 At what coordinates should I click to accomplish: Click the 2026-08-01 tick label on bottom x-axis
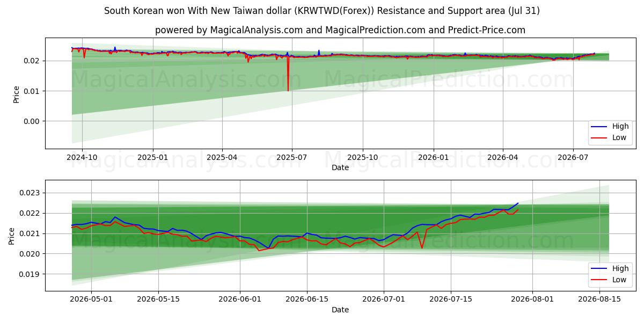tap(533, 299)
